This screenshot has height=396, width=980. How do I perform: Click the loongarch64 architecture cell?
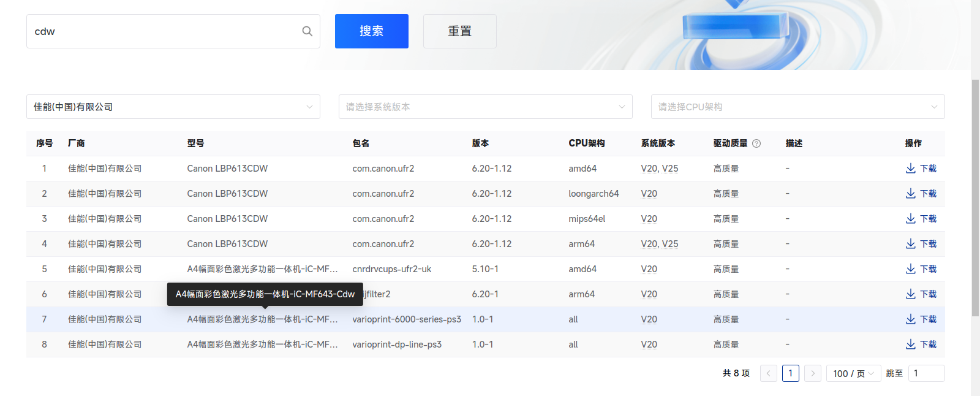point(594,194)
